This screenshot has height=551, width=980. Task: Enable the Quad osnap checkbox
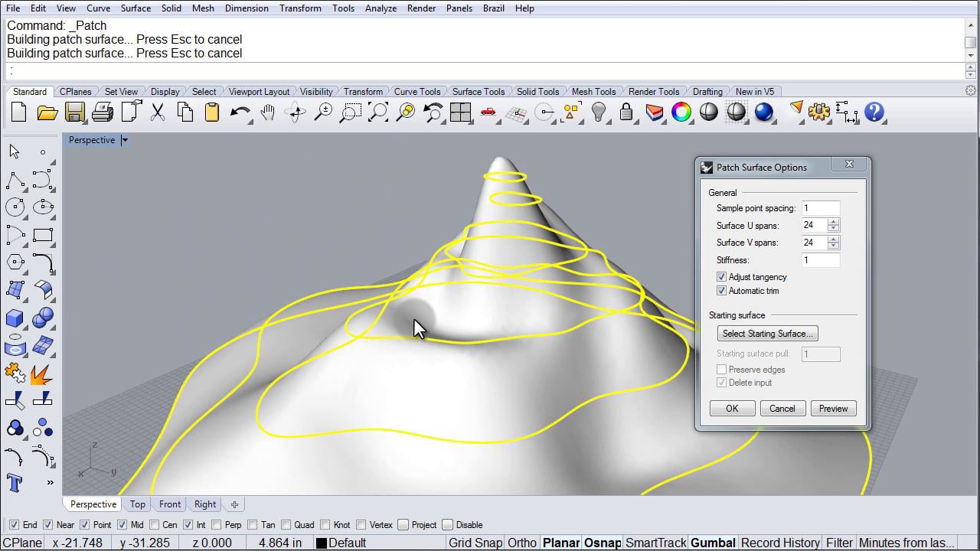pos(286,525)
